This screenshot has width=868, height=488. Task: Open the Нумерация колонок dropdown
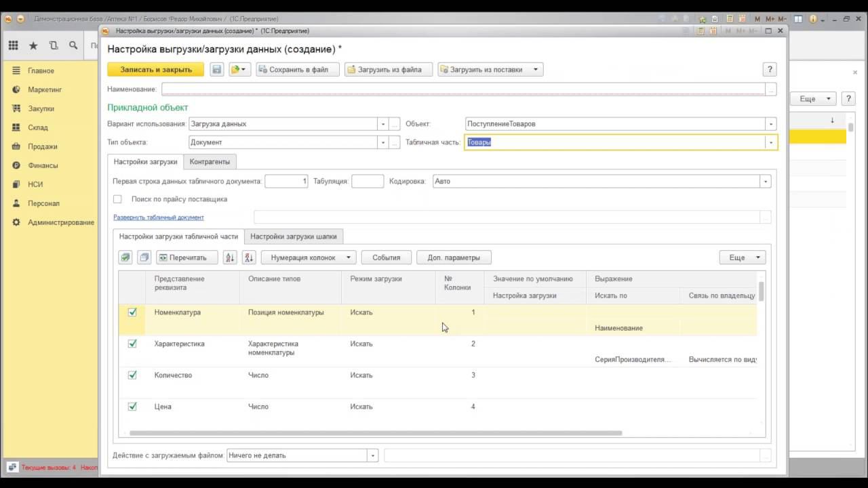(309, 258)
